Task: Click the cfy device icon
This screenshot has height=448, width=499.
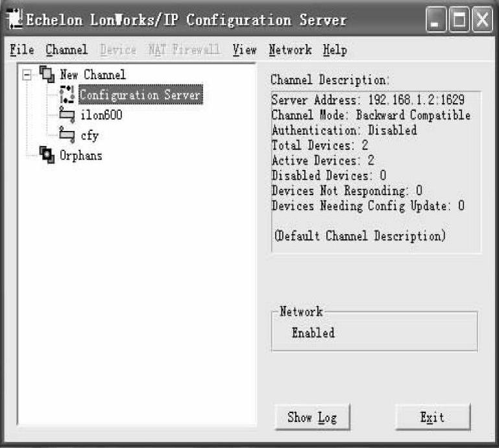Action: point(67,135)
